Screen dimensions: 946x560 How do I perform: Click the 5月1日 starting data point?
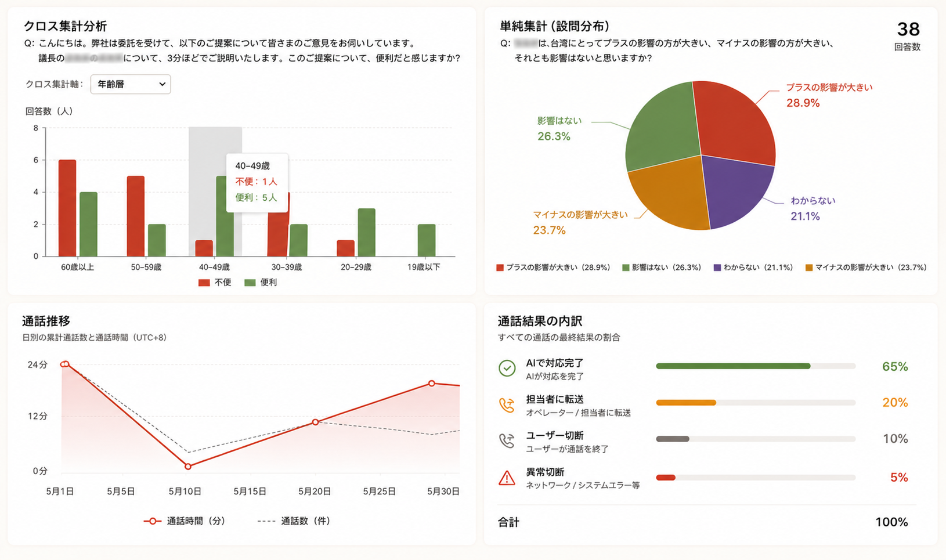pyautogui.click(x=65, y=364)
